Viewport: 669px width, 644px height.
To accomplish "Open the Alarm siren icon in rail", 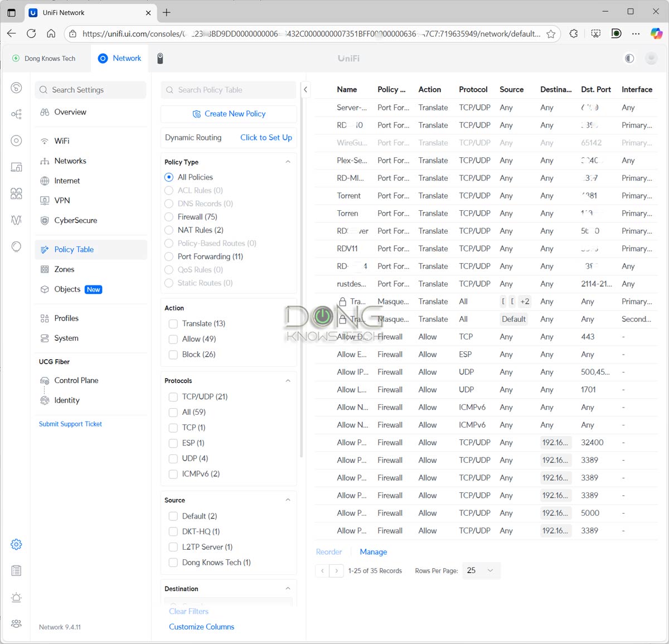I will (x=16, y=597).
